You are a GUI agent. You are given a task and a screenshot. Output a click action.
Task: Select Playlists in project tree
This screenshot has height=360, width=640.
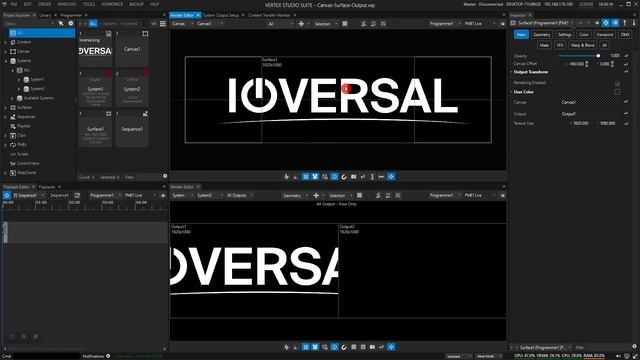23,126
